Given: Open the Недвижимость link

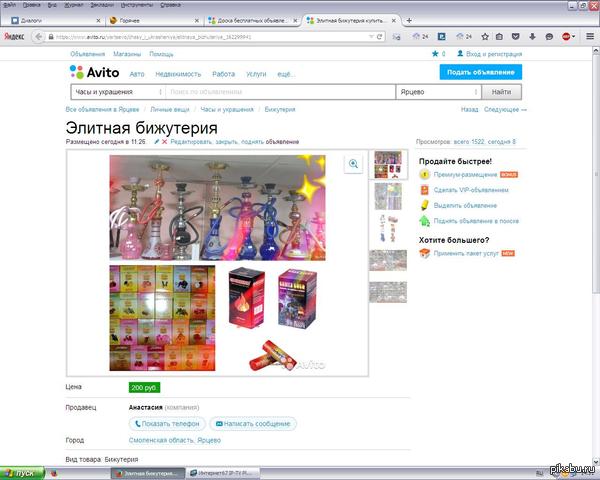Looking at the screenshot, I should point(178,74).
